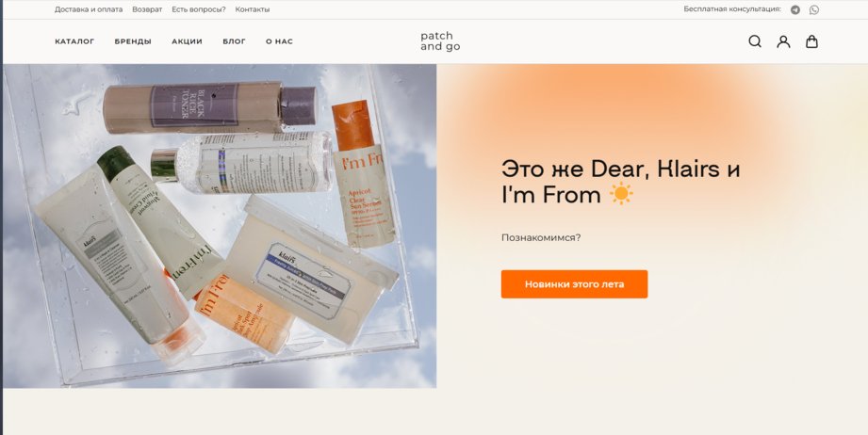Open the user account icon
Image resolution: width=868 pixels, height=435 pixels.
tap(783, 41)
